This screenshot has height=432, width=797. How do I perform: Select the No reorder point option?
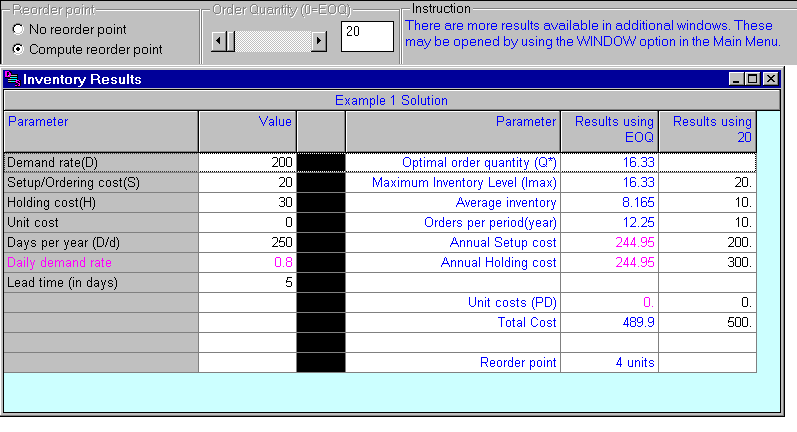pyautogui.click(x=18, y=29)
